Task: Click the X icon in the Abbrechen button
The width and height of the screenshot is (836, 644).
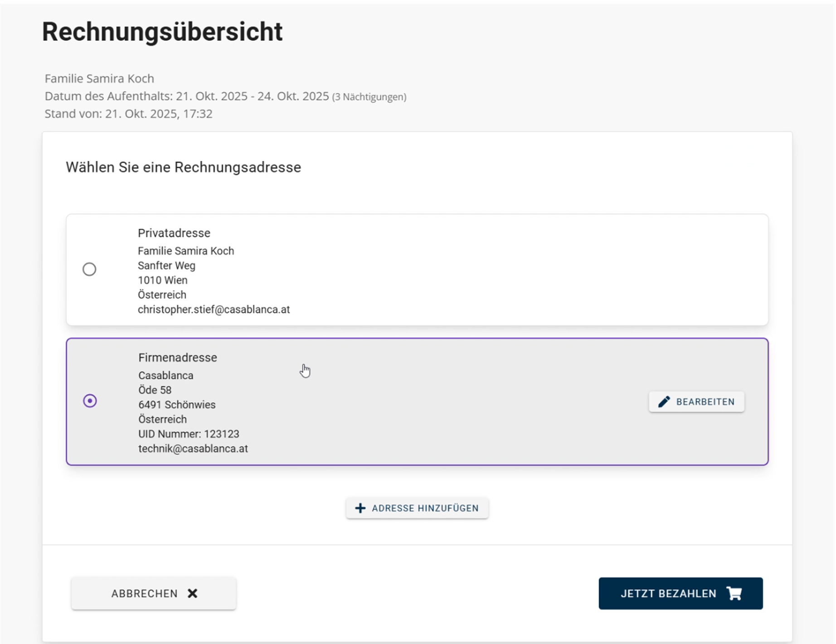Action: [x=193, y=593]
